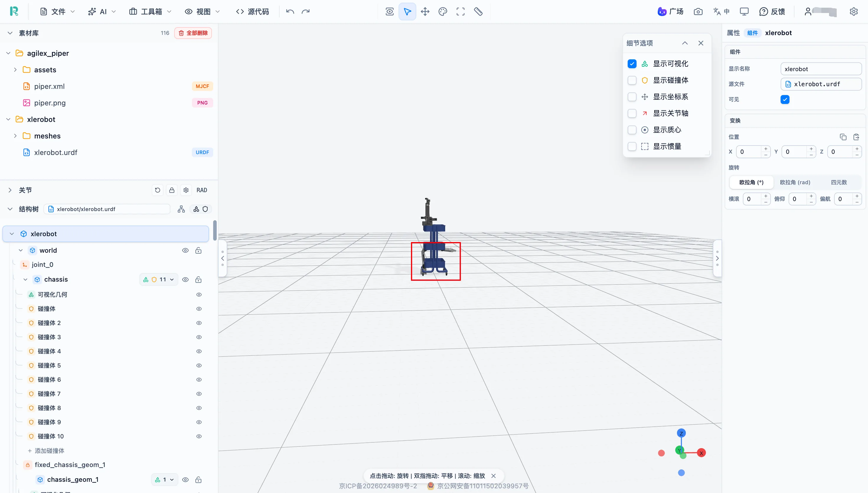Select the measure ruler tool
Image resolution: width=868 pixels, height=493 pixels.
click(478, 12)
